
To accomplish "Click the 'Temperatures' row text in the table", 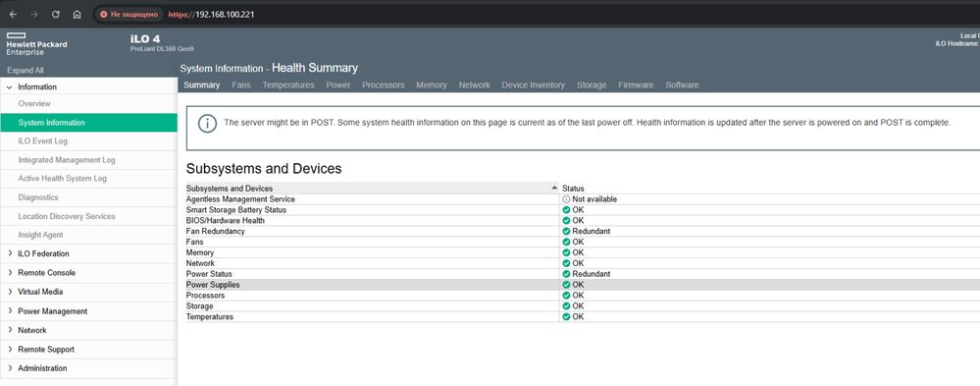I will pyautogui.click(x=210, y=316).
